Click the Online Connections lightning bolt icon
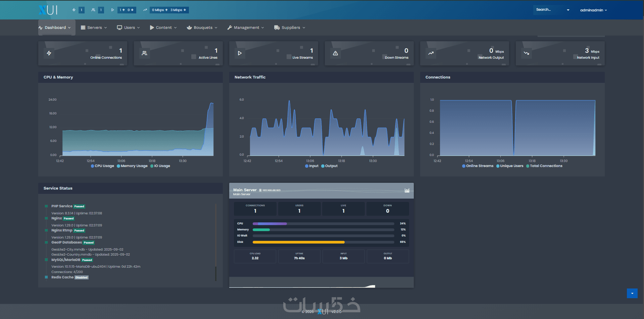 [x=49, y=53]
